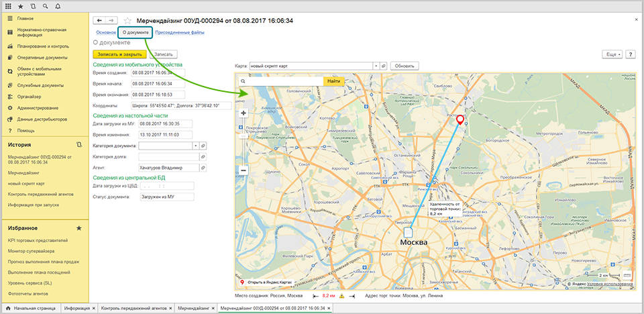
Task: Click the yellow warning triangle below the map
Action: [341, 296]
